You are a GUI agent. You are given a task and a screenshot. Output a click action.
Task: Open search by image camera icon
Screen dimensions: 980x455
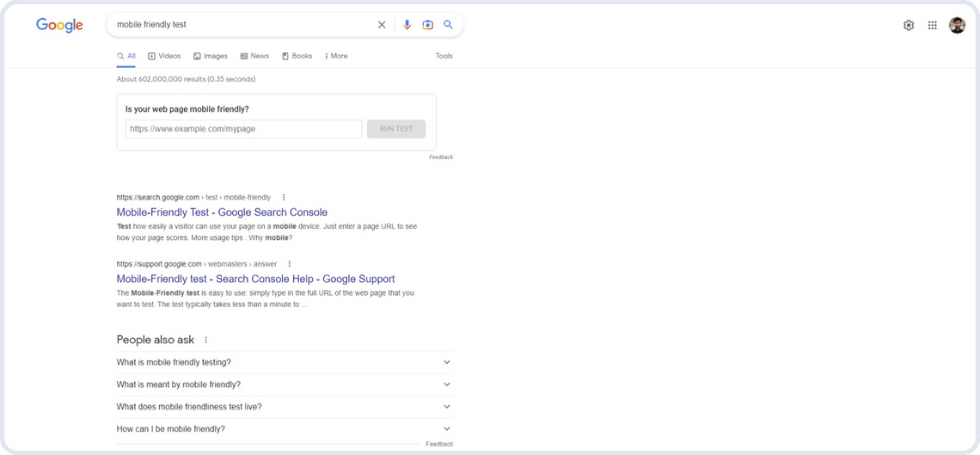click(427, 25)
